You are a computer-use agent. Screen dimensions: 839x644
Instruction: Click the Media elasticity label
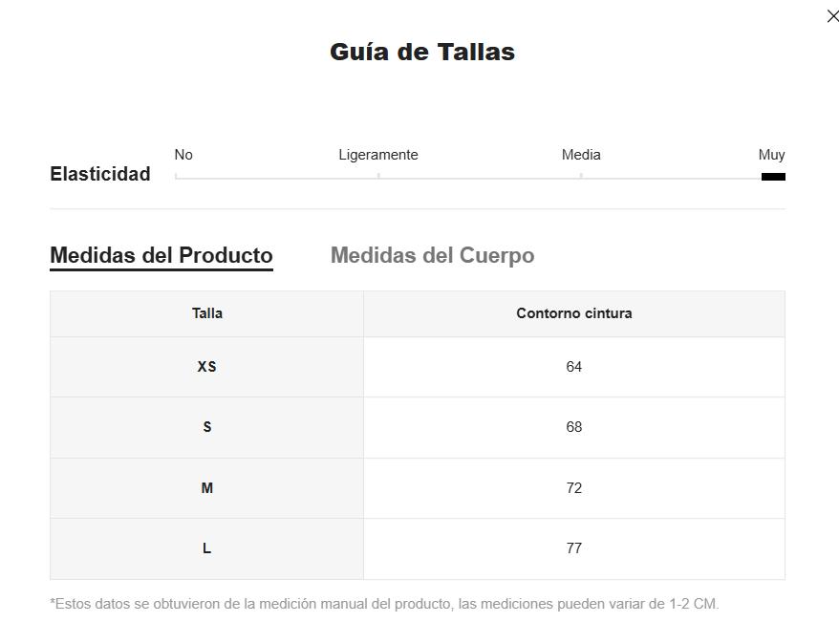point(581,155)
